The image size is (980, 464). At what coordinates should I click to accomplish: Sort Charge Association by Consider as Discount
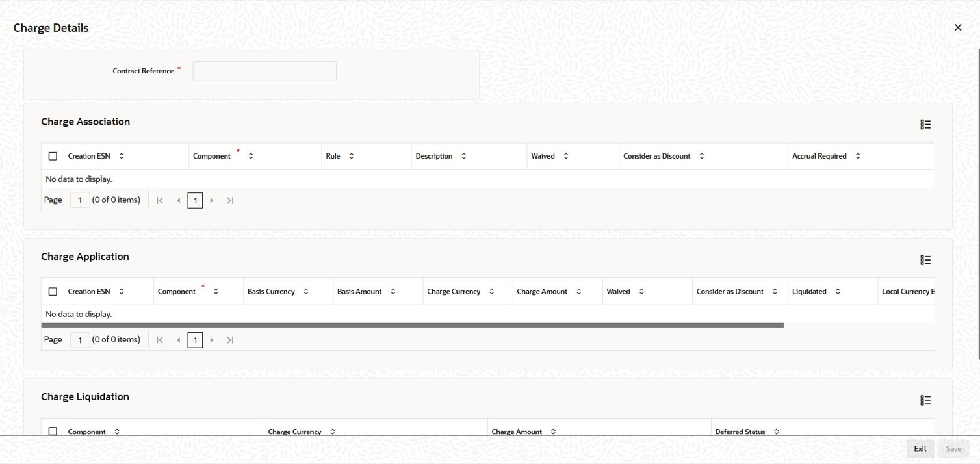click(x=702, y=156)
